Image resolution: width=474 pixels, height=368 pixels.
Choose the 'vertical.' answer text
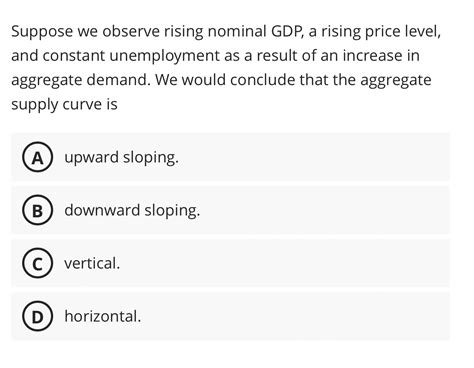pos(92,263)
